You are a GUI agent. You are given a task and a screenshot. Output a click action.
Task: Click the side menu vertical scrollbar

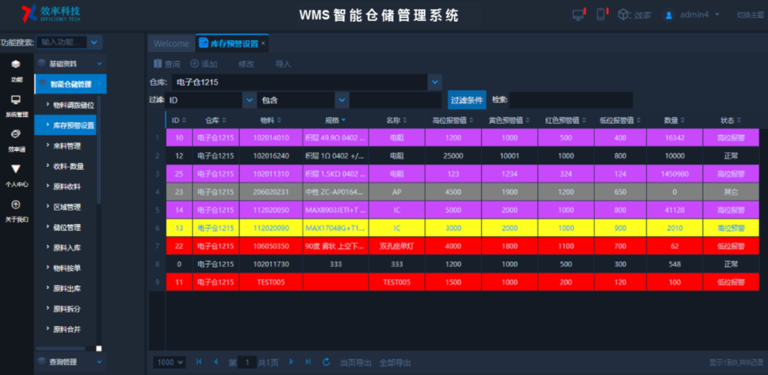point(99,149)
